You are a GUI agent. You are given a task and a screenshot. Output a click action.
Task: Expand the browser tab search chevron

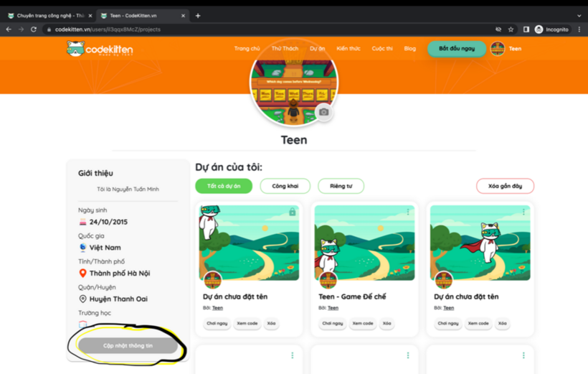pos(579,15)
